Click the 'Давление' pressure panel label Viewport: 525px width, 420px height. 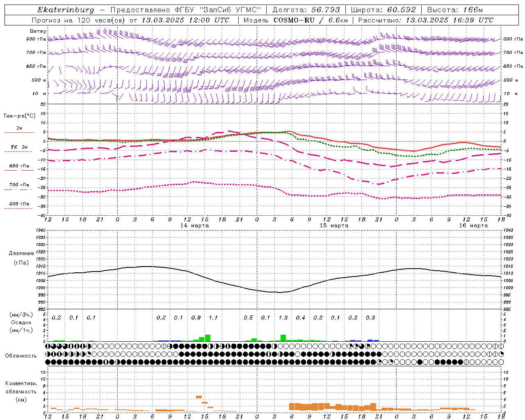pyautogui.click(x=21, y=253)
